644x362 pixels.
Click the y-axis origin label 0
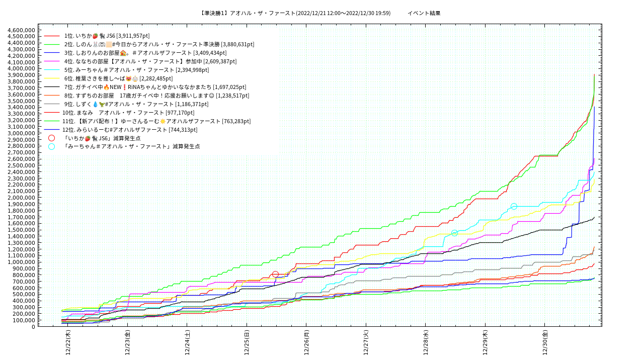pyautogui.click(x=34, y=327)
